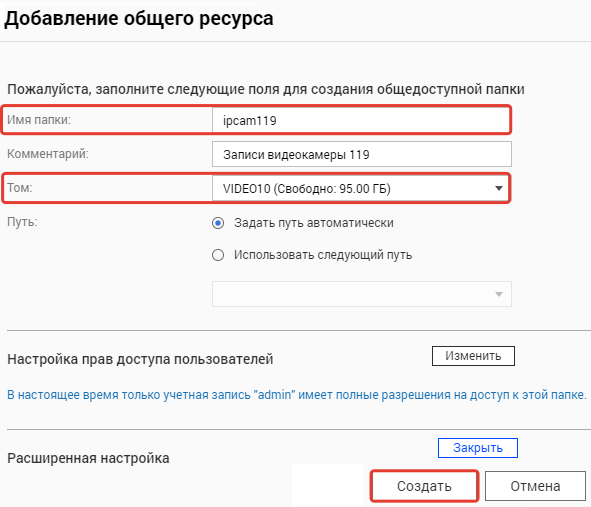Screen dimensions: 591x507
Task: Click the Отмена button
Action: tap(535, 486)
